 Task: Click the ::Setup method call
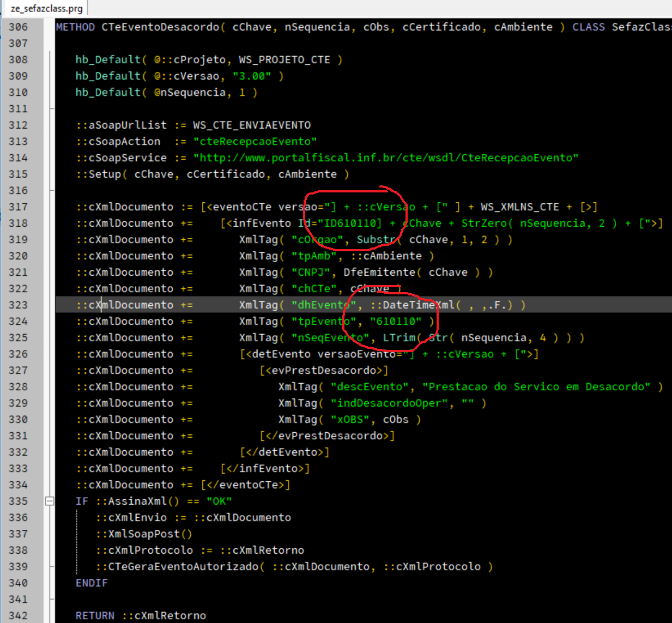(101, 174)
